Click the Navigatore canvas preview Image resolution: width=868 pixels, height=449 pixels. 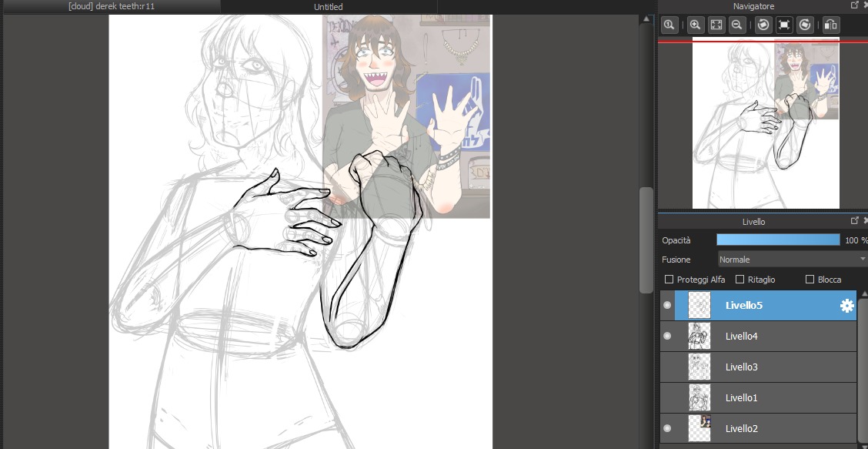pyautogui.click(x=766, y=123)
